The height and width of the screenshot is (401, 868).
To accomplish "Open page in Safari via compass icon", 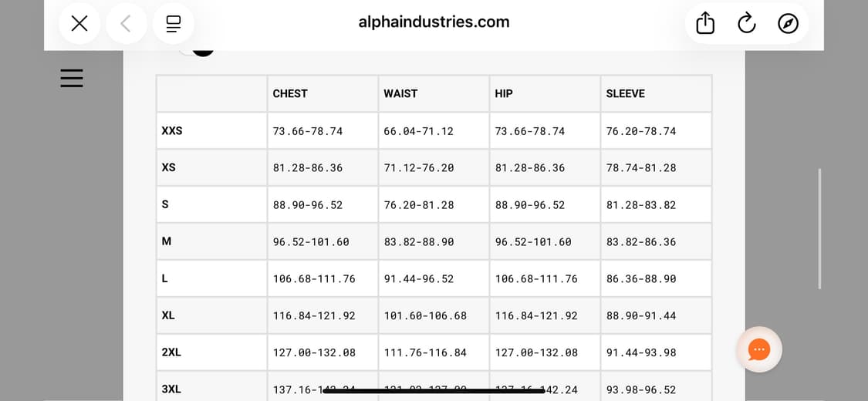I will pyautogui.click(x=788, y=24).
